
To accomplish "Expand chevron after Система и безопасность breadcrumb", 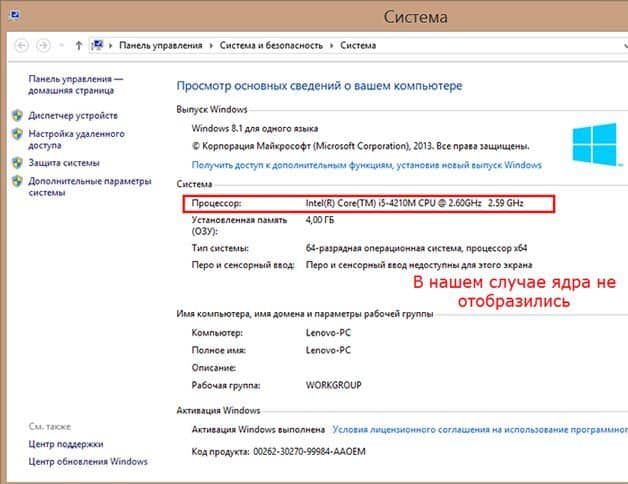I will 332,45.
